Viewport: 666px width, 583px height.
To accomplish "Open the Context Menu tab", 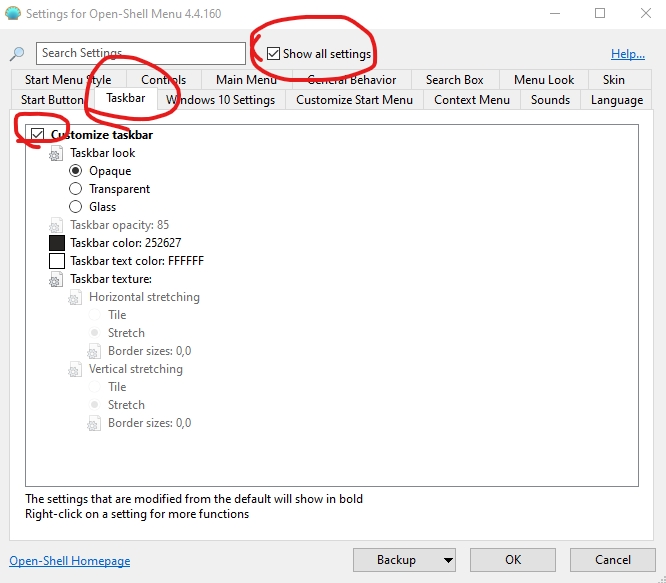I will pos(472,100).
